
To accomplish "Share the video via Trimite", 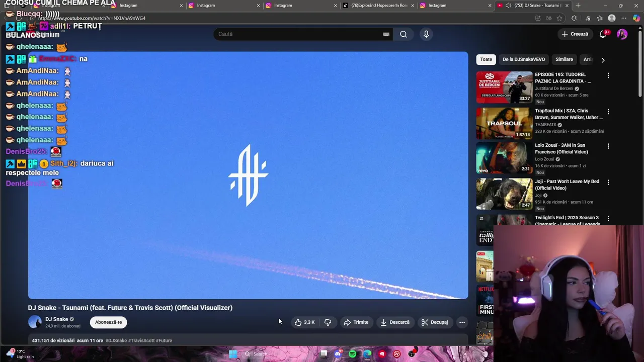I will [356, 322].
